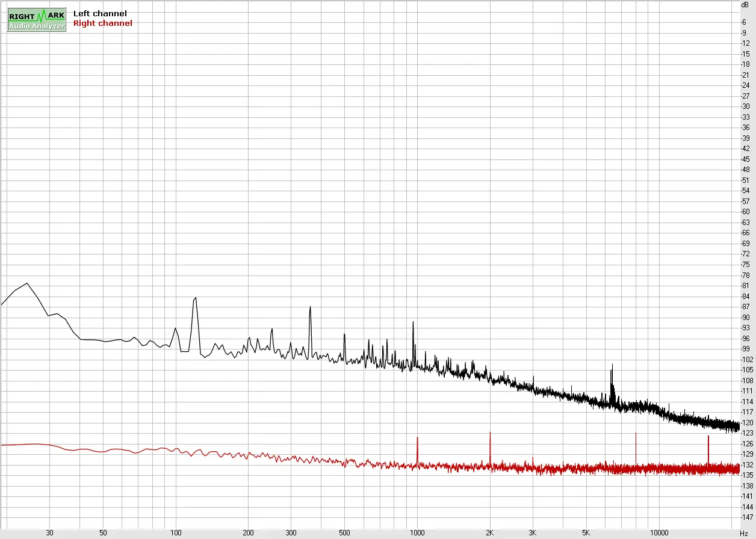Click the 500 frequency axis label
Screen dimensions: 756x539
(344, 533)
